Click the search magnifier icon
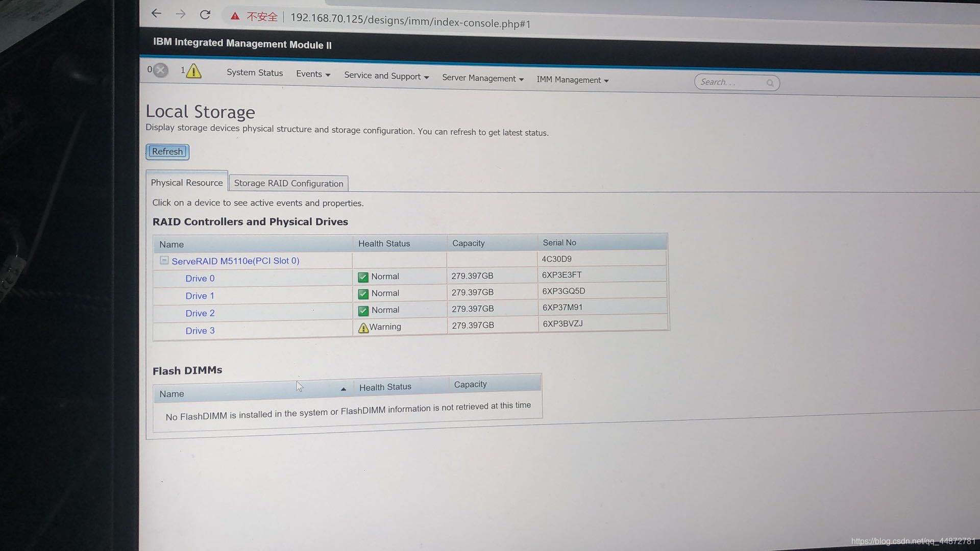 pyautogui.click(x=770, y=83)
